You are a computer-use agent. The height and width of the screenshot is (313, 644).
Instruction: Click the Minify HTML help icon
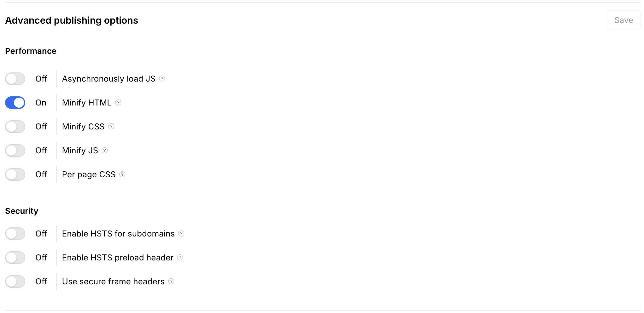(118, 102)
